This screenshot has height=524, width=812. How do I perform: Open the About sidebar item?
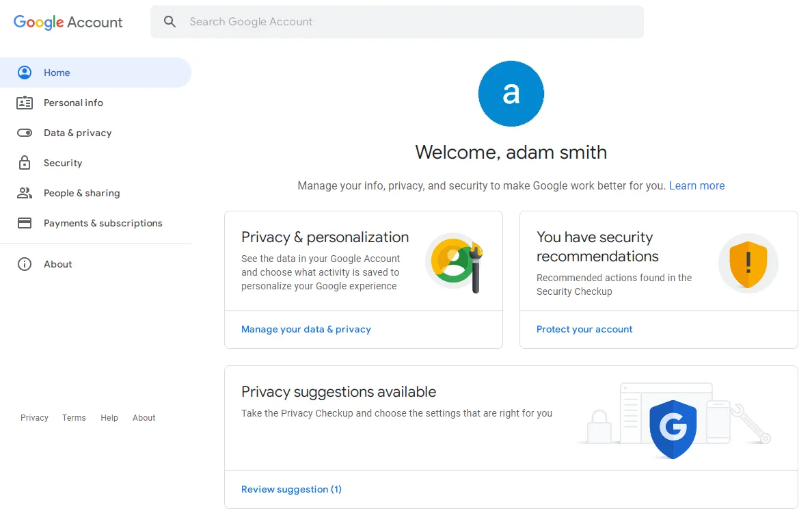pyautogui.click(x=95, y=264)
